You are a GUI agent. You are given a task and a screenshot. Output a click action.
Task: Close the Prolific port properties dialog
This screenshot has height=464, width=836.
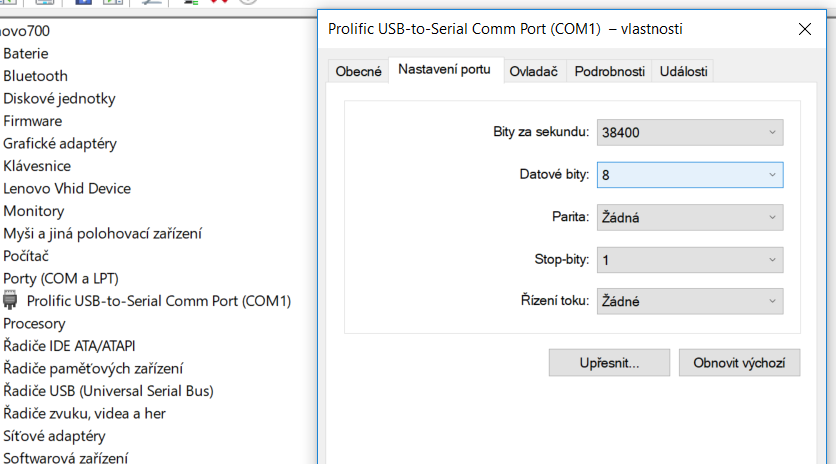click(804, 29)
